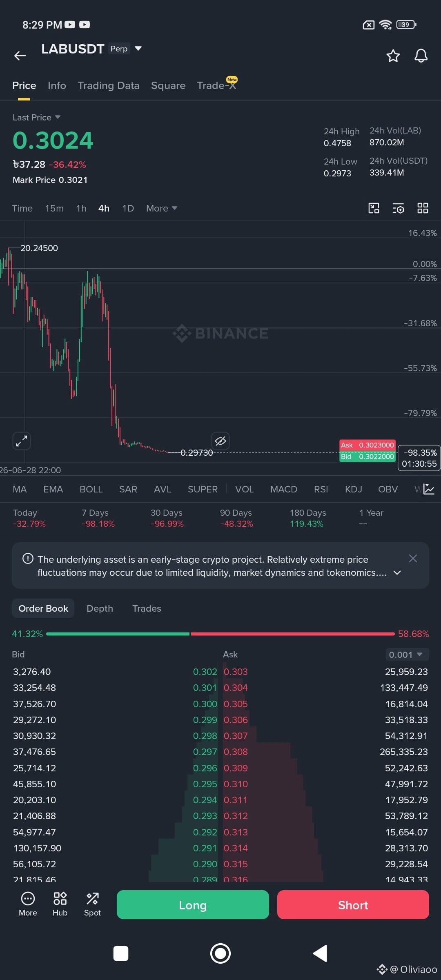Open price alert bell icon

click(421, 56)
